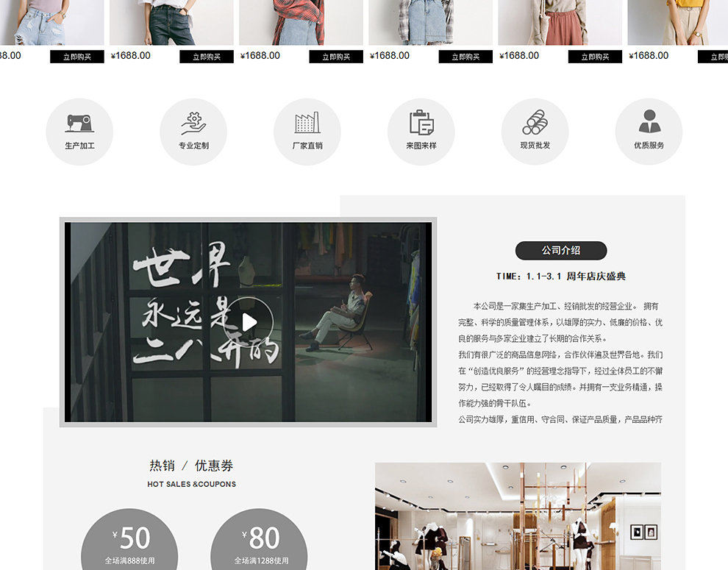Claim the ¥50 coupon (满888使用)
The height and width of the screenshot is (570, 728).
coord(129,539)
